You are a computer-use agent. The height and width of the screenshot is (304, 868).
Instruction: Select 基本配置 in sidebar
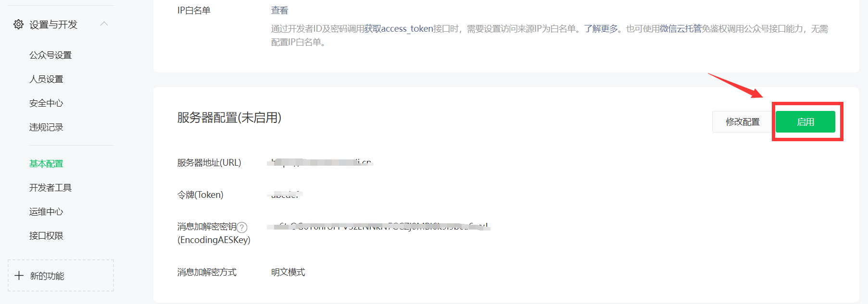tap(46, 164)
